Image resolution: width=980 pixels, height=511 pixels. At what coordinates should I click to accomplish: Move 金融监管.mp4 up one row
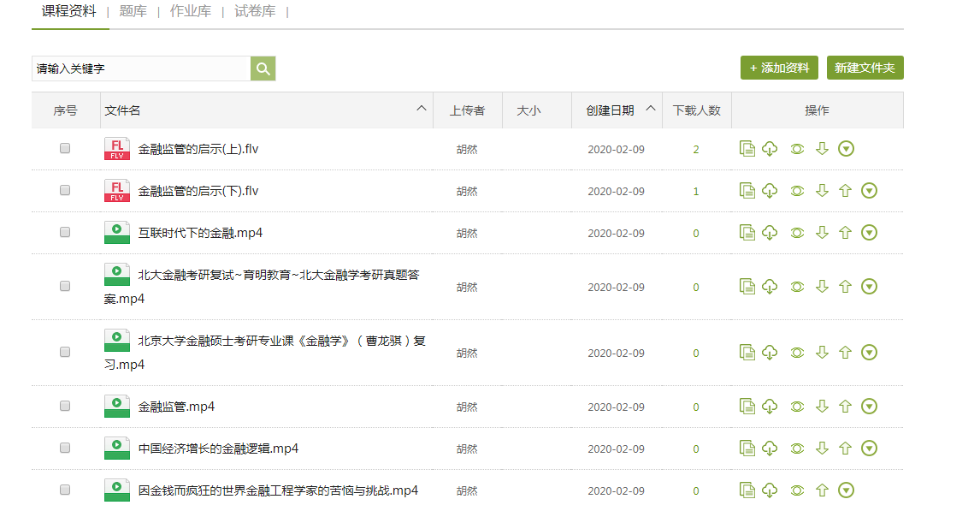coord(846,407)
